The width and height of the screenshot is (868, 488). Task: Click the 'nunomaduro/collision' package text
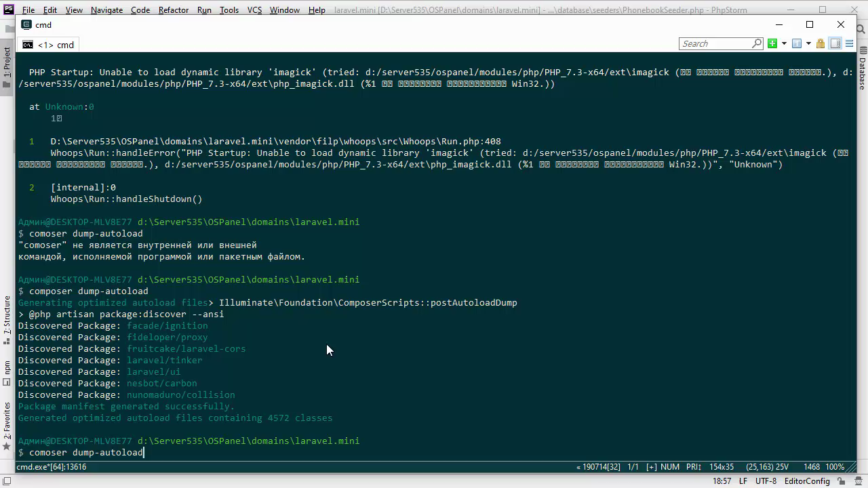[181, 395]
